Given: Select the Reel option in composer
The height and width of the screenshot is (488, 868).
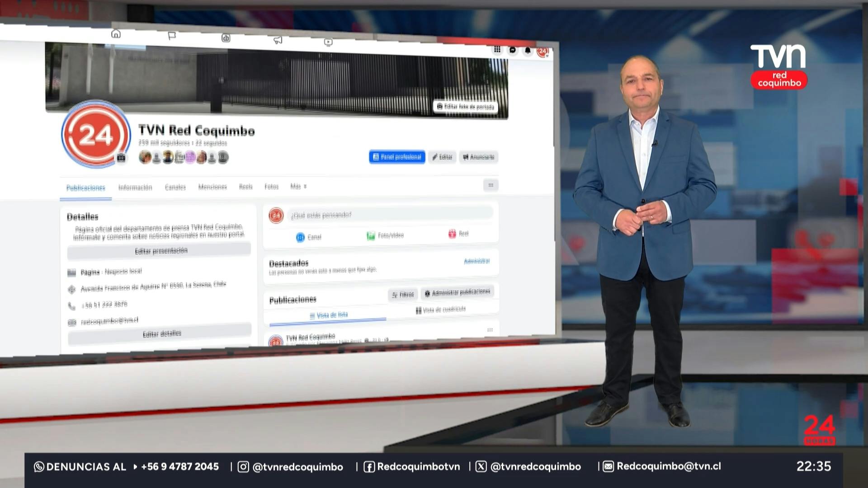Looking at the screenshot, I should pos(458,234).
